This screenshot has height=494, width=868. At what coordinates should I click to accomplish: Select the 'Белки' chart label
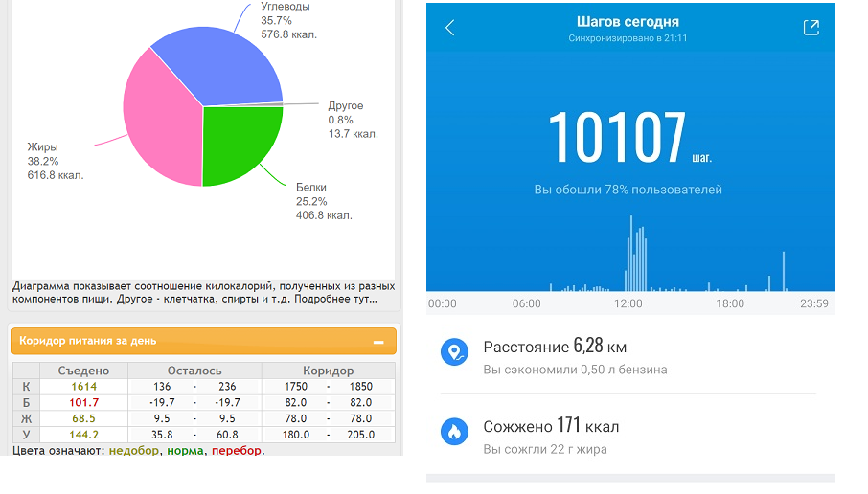coord(311,188)
